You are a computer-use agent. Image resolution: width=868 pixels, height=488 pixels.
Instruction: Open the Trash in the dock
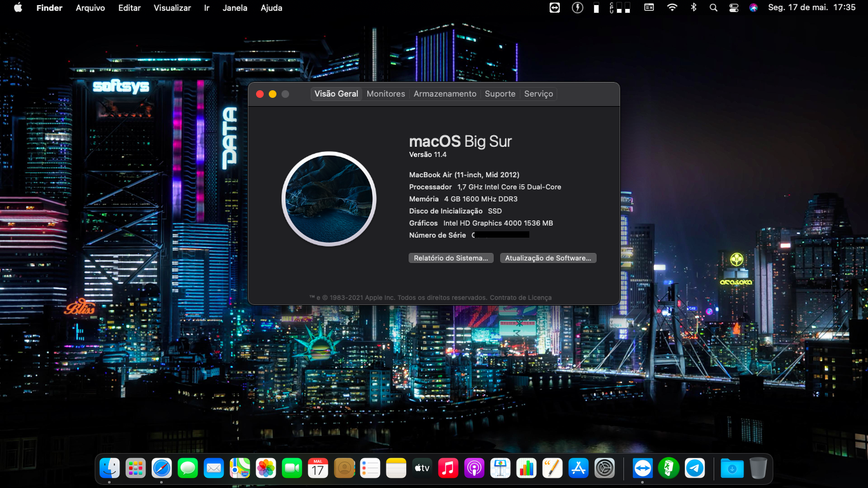coord(758,468)
